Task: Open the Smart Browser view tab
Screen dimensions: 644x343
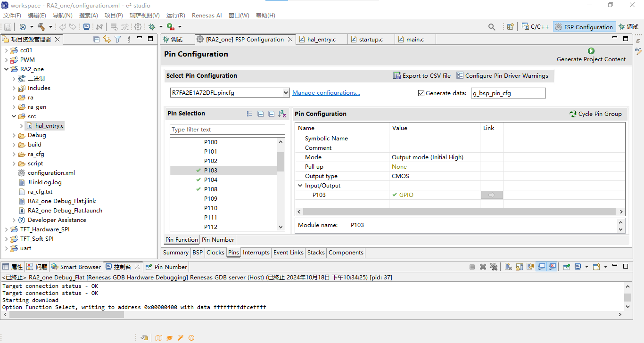Action: pyautogui.click(x=76, y=267)
